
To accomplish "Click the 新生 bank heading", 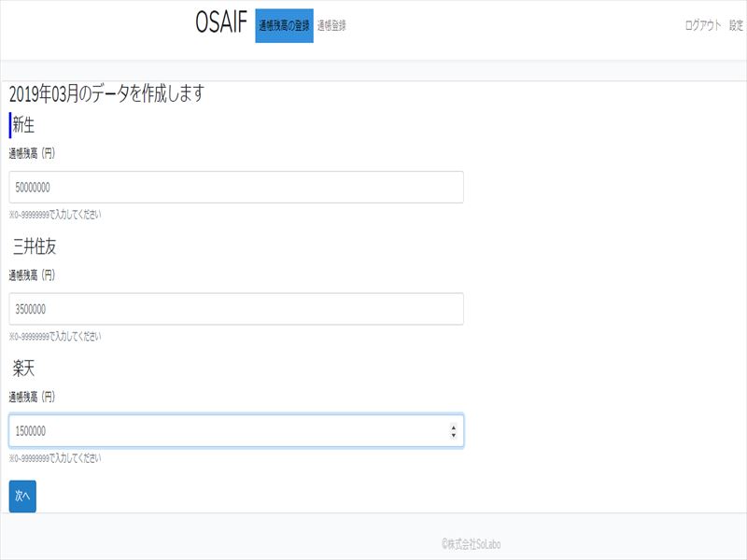I will pos(23,125).
